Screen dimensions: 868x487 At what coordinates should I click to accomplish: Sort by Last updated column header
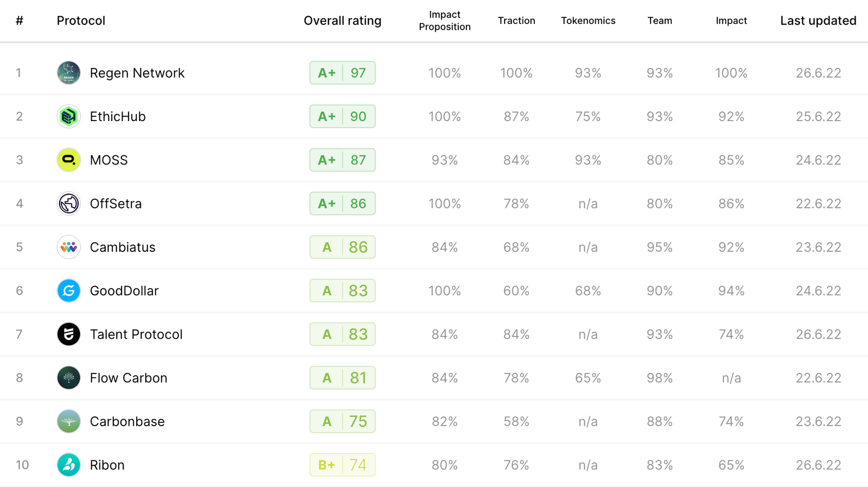[818, 21]
